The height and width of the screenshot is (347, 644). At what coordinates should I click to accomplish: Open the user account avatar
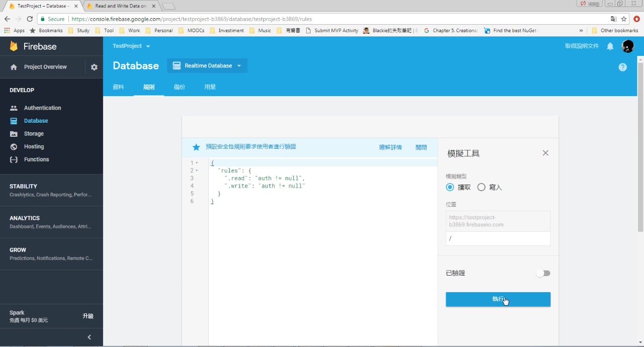pos(627,46)
